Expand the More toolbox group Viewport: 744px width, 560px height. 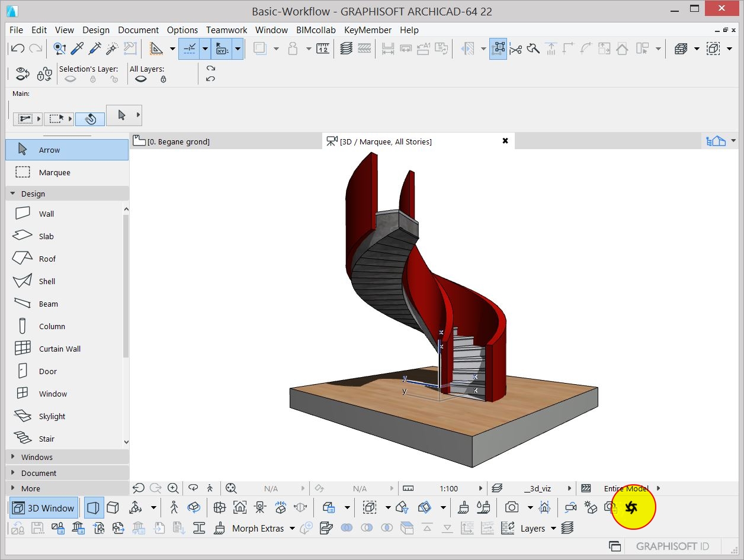[66, 488]
